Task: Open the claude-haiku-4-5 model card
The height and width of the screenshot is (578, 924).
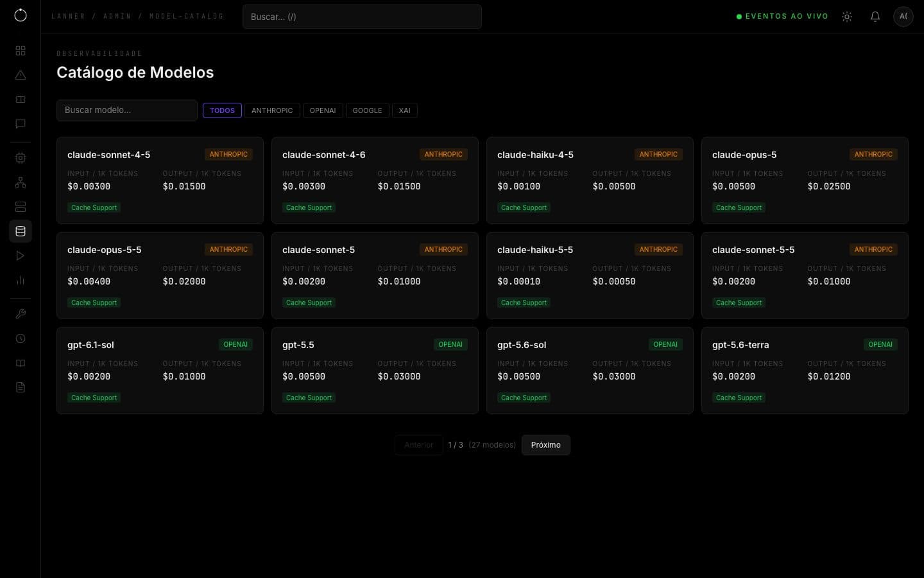Action: pos(590,180)
